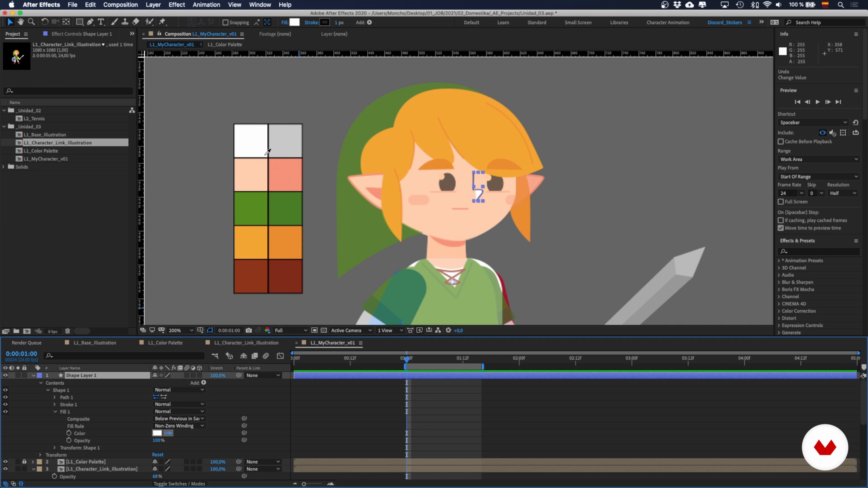Select the Roto Brush tool
The height and width of the screenshot is (488, 868).
[x=149, y=22]
